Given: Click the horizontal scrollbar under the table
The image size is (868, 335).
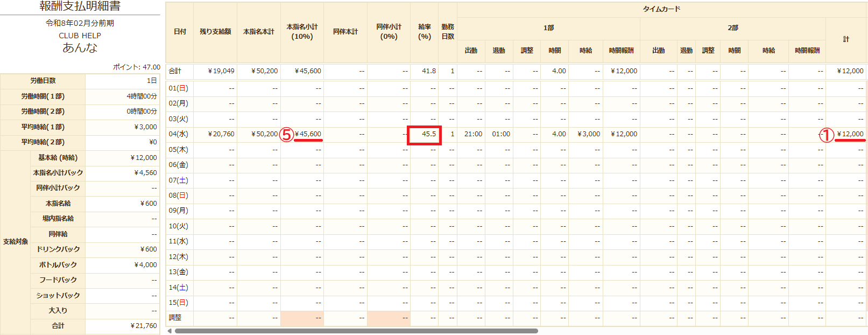Looking at the screenshot, I should [356, 331].
